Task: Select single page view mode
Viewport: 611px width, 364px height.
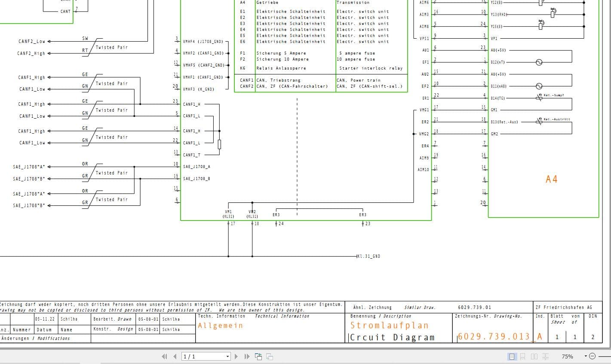Action: click(x=512, y=356)
